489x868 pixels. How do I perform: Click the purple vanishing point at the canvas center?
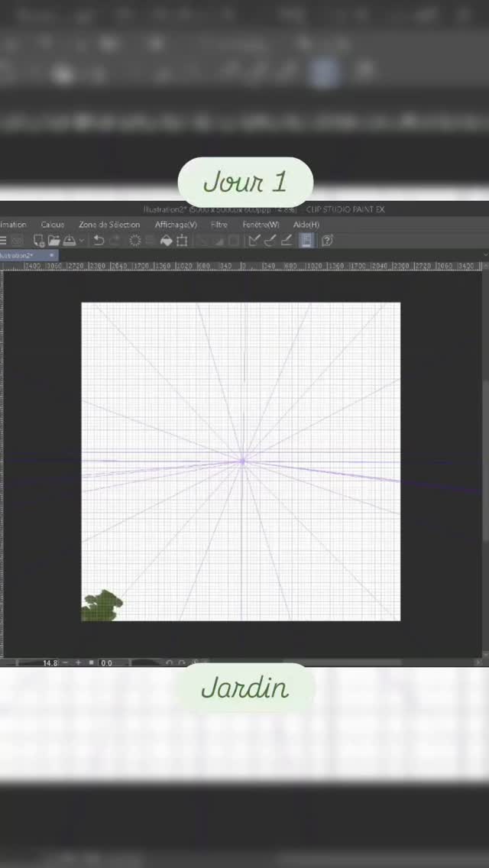tap(242, 461)
